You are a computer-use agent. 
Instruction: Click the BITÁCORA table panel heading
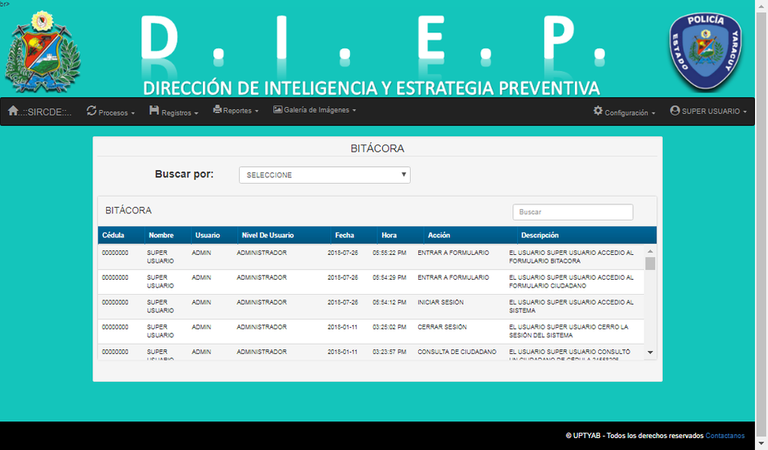[x=128, y=211]
